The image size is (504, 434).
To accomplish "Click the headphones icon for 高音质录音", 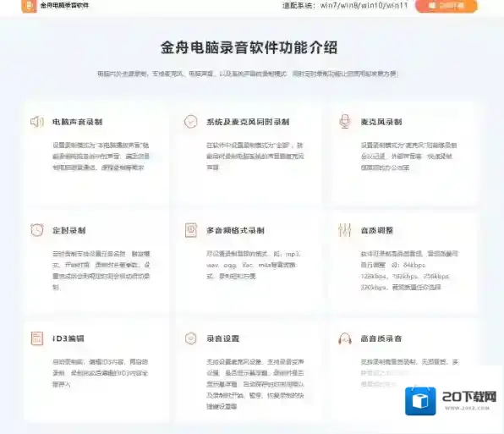I will pos(345,338).
